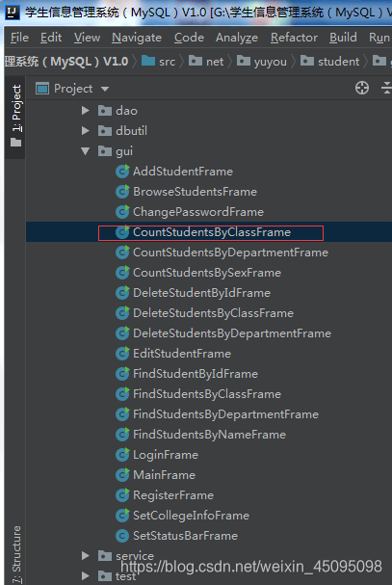Select CountStudentsByDepartmentFrame file name
Screen dimensions: 392x585
[230, 253]
